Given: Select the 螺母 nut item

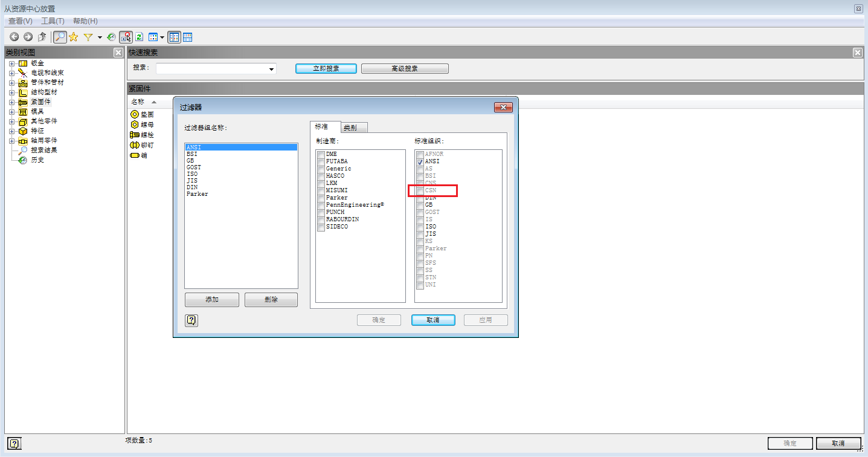Looking at the screenshot, I should pyautogui.click(x=142, y=125).
